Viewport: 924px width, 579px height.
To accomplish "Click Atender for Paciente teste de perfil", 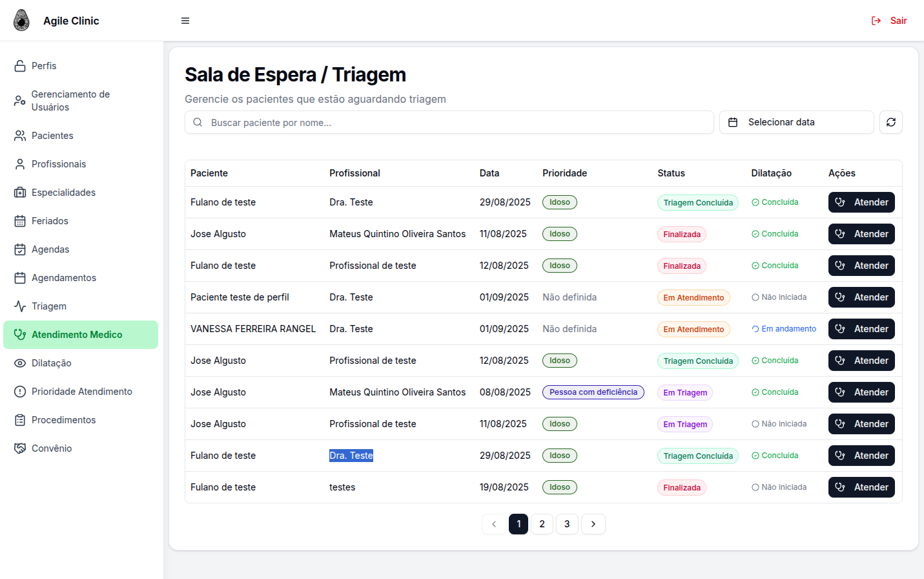I will pos(861,297).
